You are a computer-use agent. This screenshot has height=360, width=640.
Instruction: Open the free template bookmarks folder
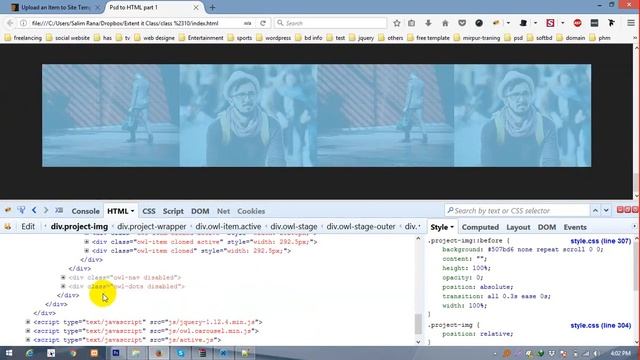[428, 38]
